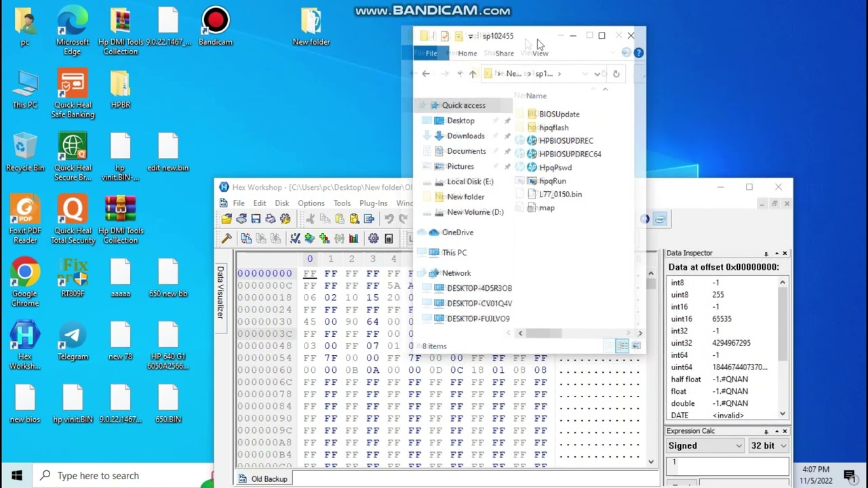Click the Print icon in Hex Workshop toolbar
The height and width of the screenshot is (488, 868).
click(271, 219)
